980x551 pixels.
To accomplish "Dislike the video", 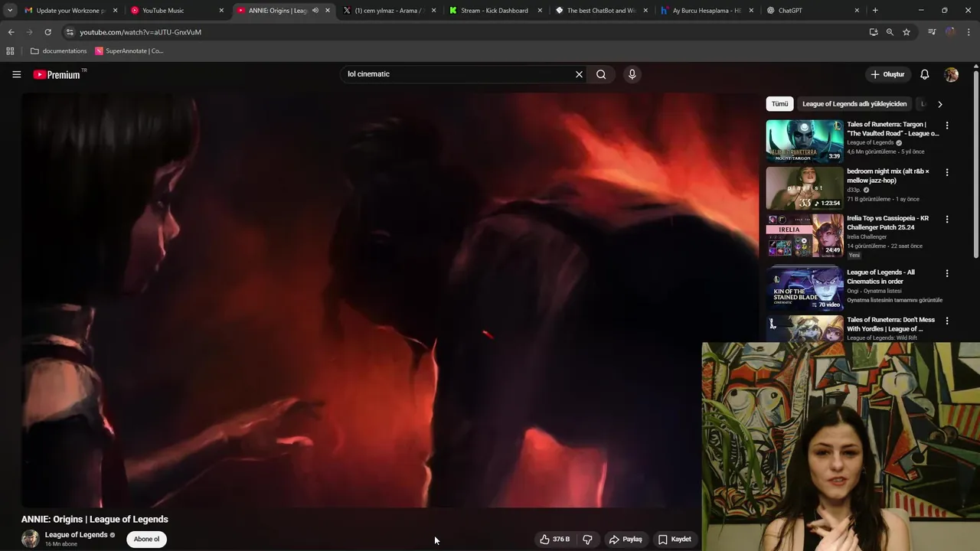I will (587, 540).
